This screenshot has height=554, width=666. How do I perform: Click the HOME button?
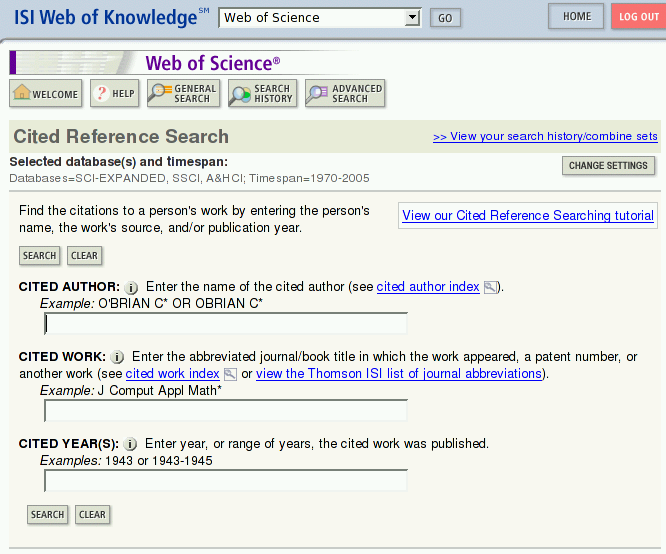point(576,17)
